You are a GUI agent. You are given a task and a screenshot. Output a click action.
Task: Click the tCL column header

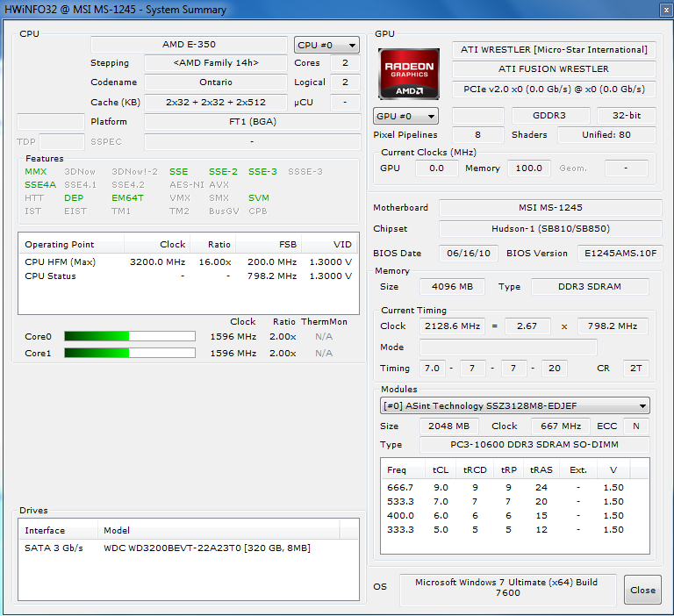[x=441, y=469]
